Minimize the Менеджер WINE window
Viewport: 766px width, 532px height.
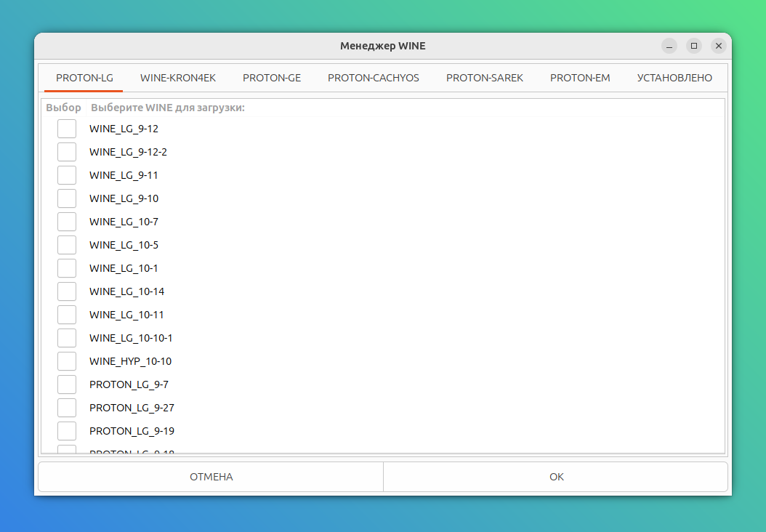tap(669, 46)
